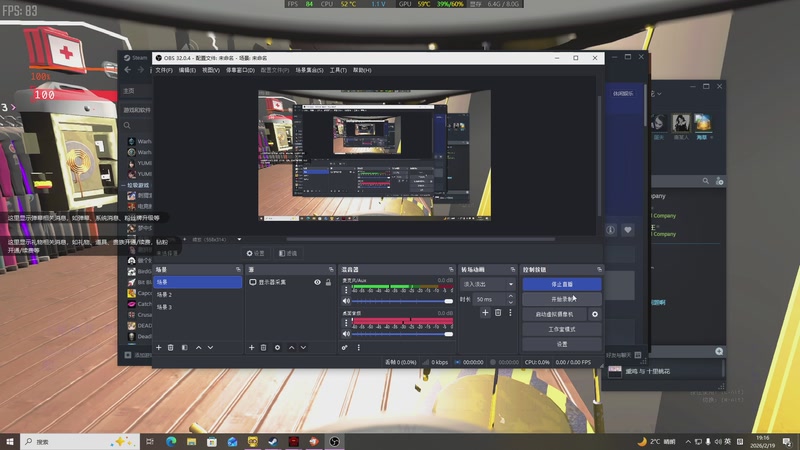The height and width of the screenshot is (450, 800).
Task: Select 场景 2 in Scenes list
Action: pos(197,295)
